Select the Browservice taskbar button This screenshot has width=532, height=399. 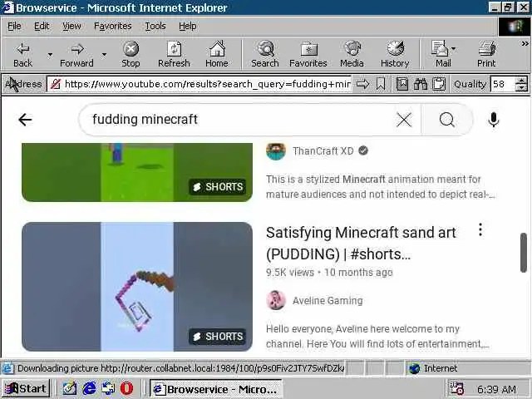(x=216, y=389)
